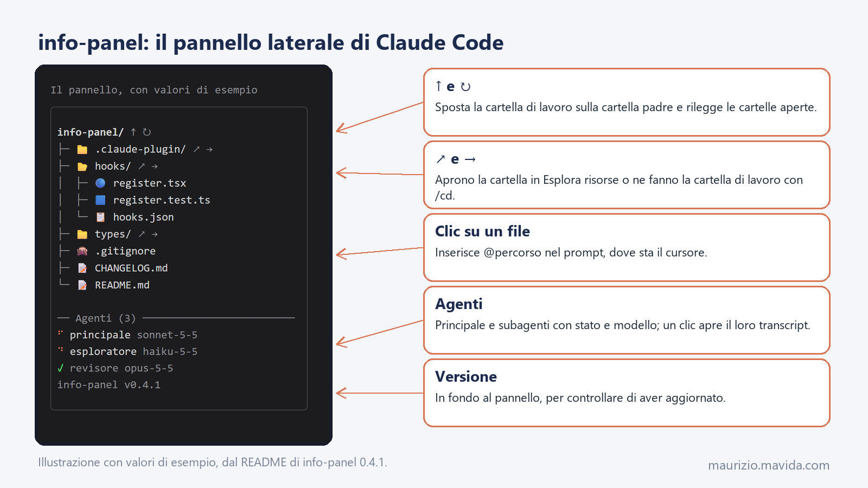868x488 pixels.
Task: Click the file icon of hooks.json
Action: coord(100,217)
